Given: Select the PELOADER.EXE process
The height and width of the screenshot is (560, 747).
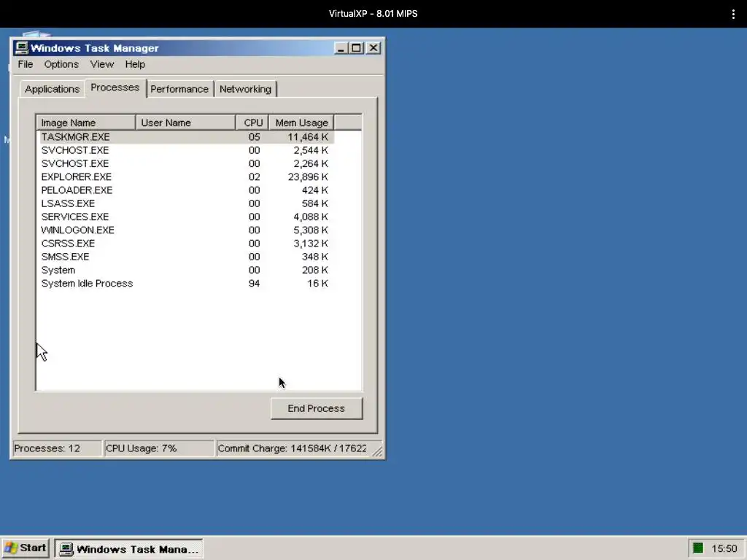Looking at the screenshot, I should (x=187, y=190).
